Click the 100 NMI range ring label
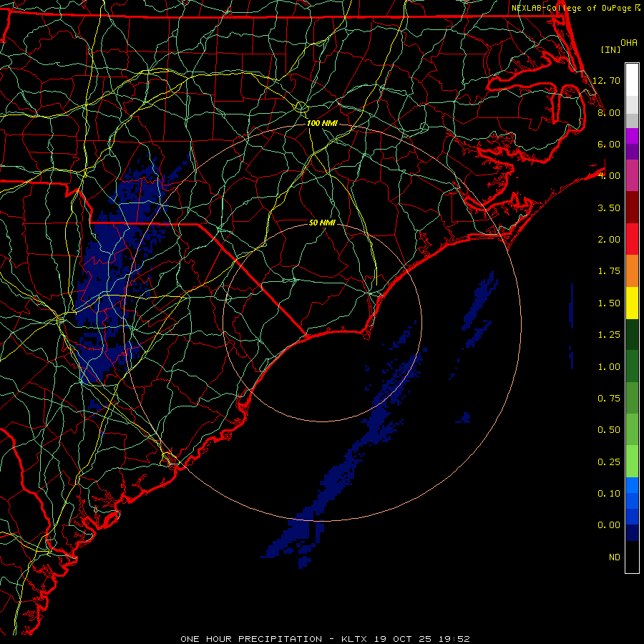 tap(322, 123)
